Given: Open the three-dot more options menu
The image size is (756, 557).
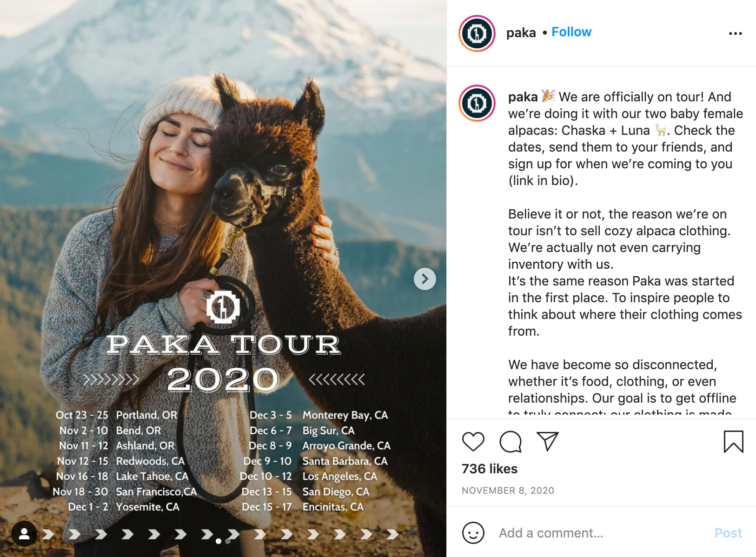Looking at the screenshot, I should pyautogui.click(x=736, y=33).
